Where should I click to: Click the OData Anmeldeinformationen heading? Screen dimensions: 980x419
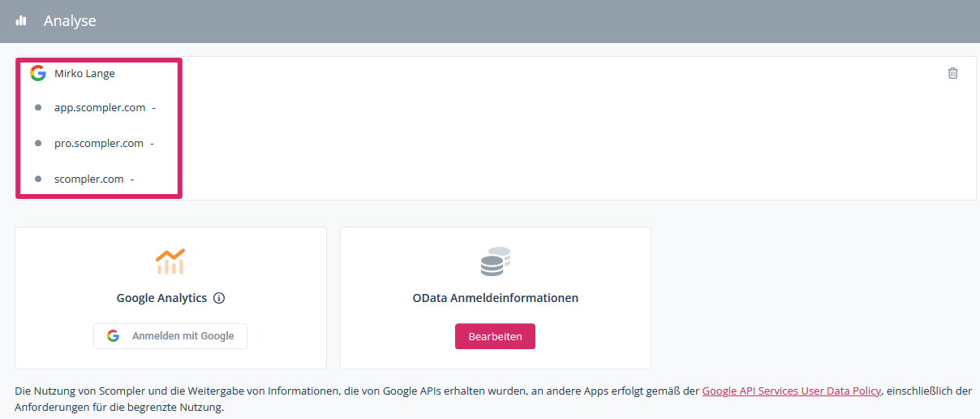495,298
